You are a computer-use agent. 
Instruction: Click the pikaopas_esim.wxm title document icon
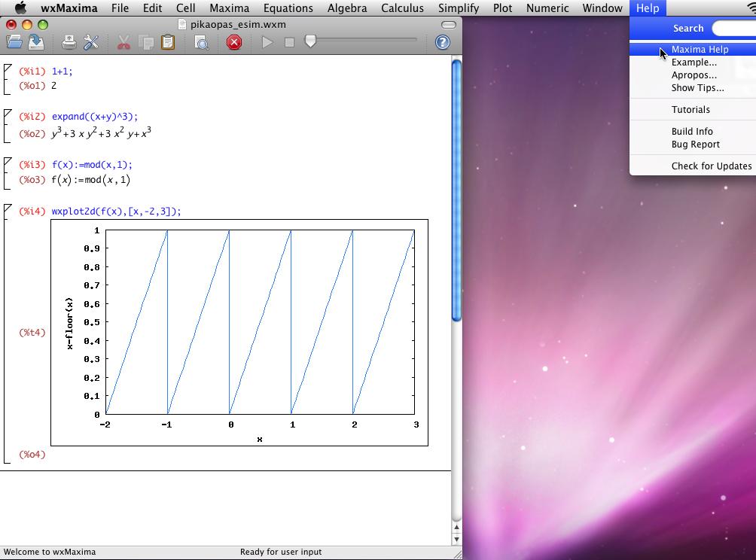click(x=182, y=24)
